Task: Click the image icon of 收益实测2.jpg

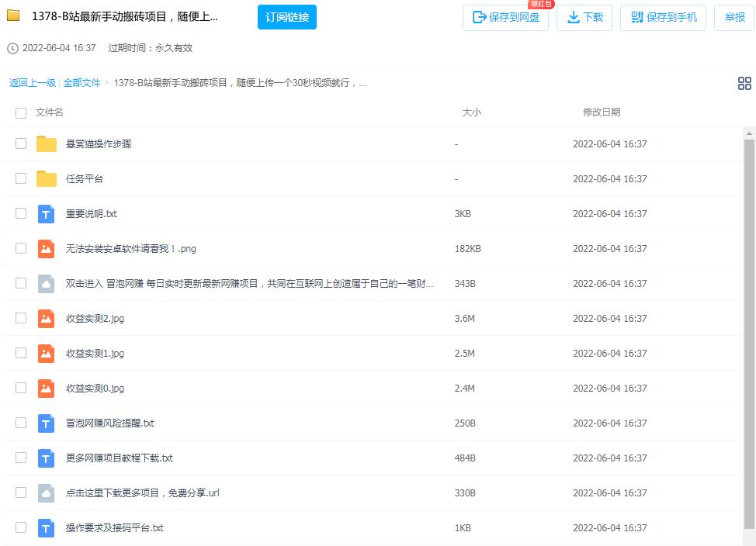Action: (x=47, y=318)
